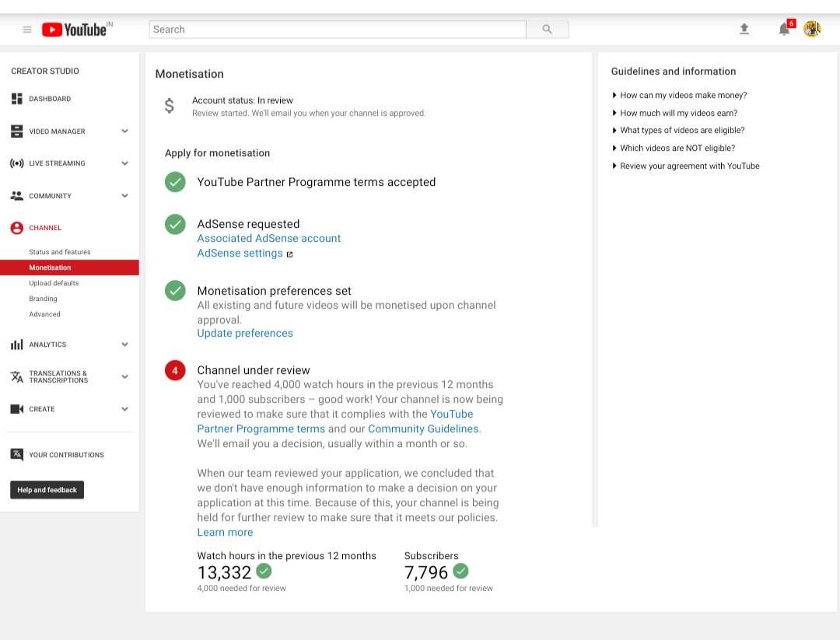Open the account avatar menu
The height and width of the screenshot is (640, 840).
812,29
